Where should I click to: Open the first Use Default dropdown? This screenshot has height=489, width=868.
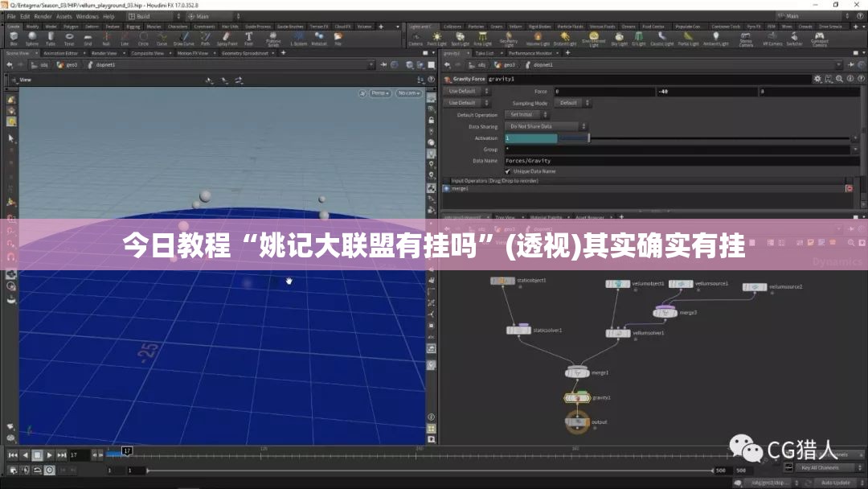[x=466, y=92]
